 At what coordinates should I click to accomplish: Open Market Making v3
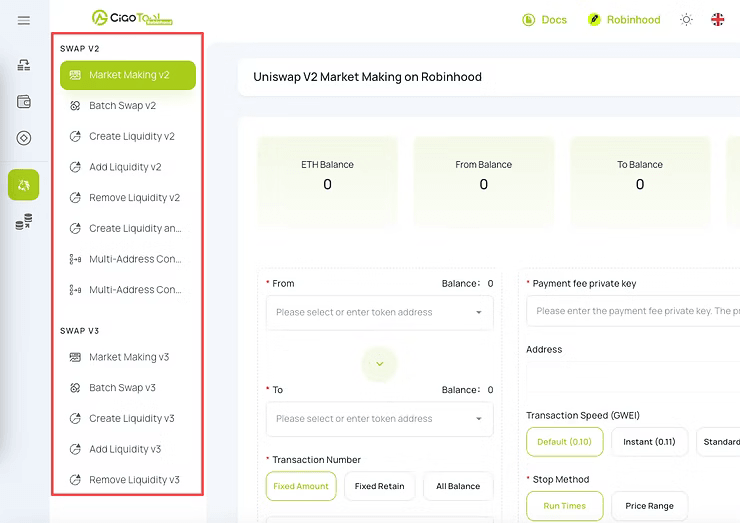coord(128,357)
